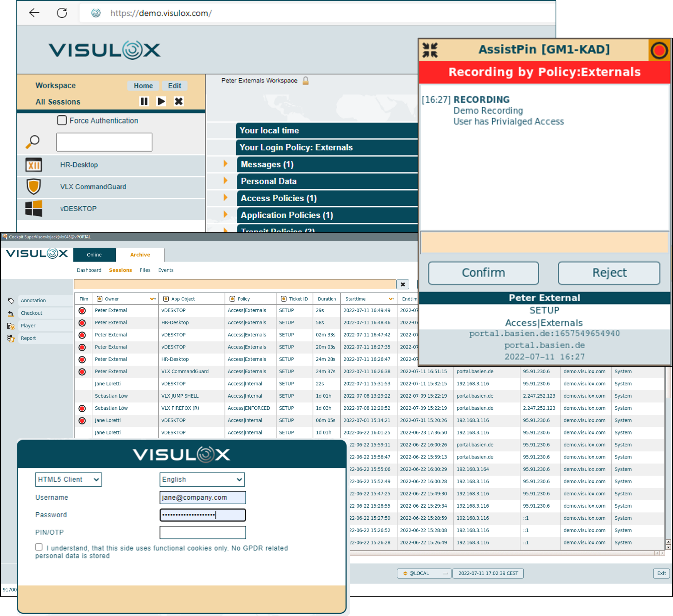Toggle the Policy column filter radio
Screen dimensions: 673x616
click(232, 299)
